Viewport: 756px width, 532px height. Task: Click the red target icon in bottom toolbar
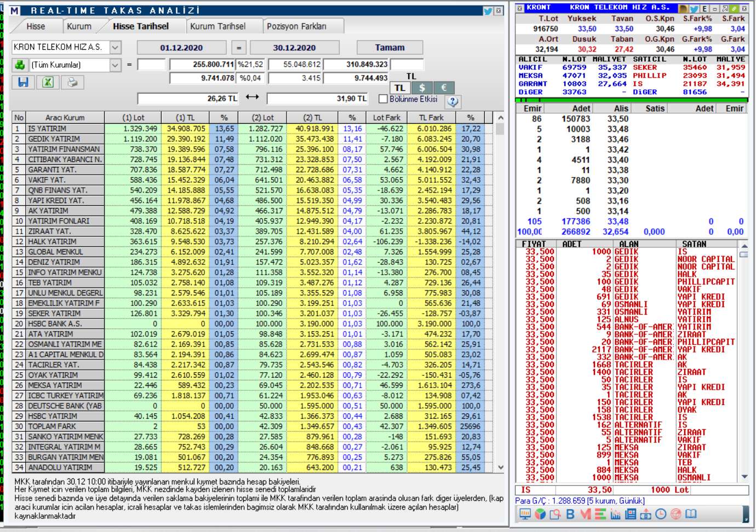pyautogui.click(x=675, y=514)
